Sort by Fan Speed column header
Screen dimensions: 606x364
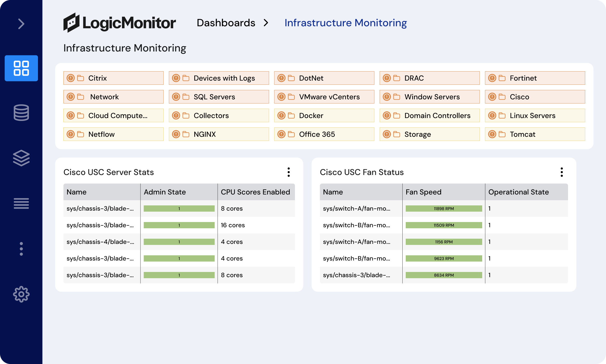(444, 192)
